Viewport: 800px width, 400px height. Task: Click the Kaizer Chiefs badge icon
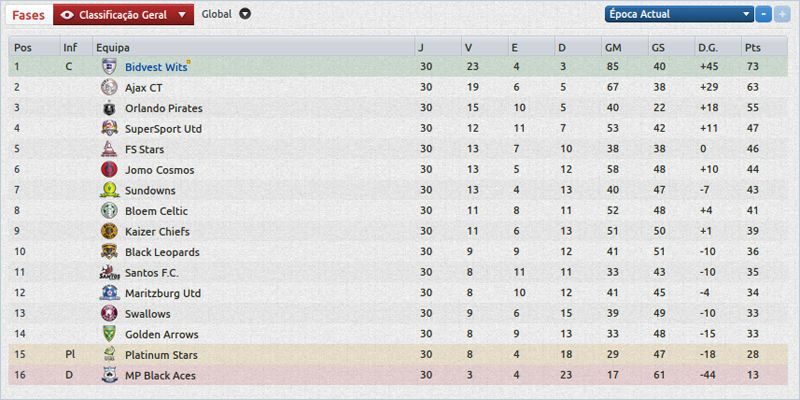tap(109, 231)
